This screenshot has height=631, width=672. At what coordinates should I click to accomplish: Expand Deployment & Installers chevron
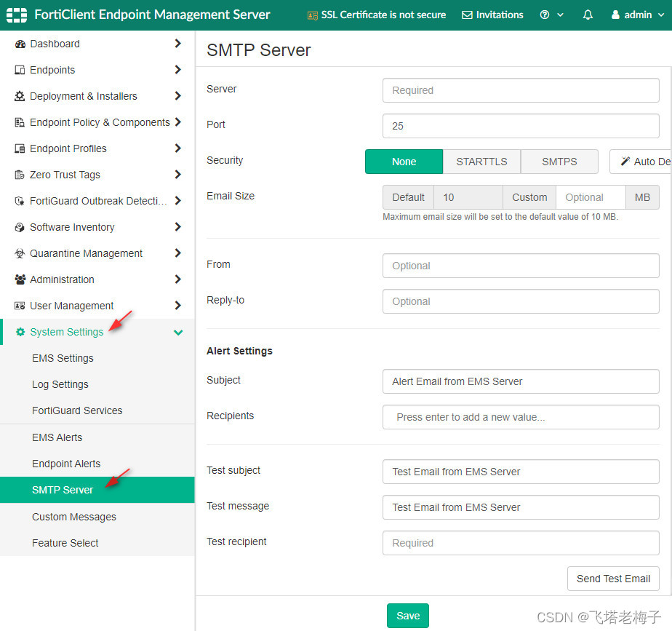pos(178,95)
